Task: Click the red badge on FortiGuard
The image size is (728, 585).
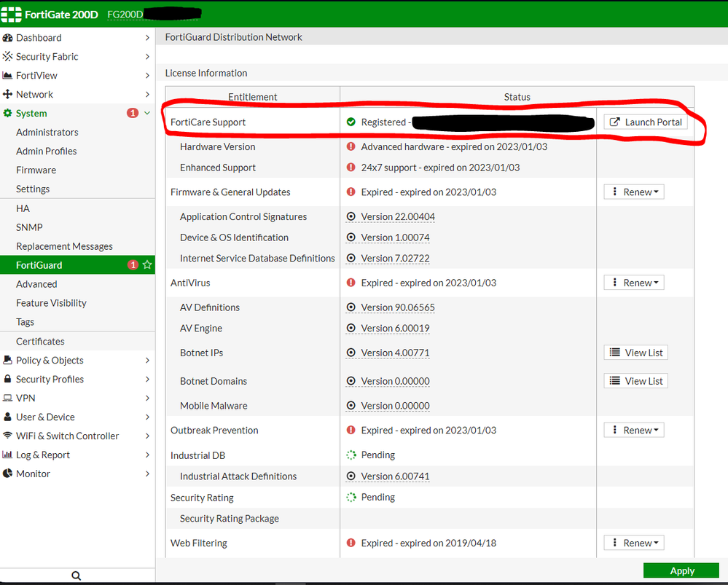Action: coord(133,264)
